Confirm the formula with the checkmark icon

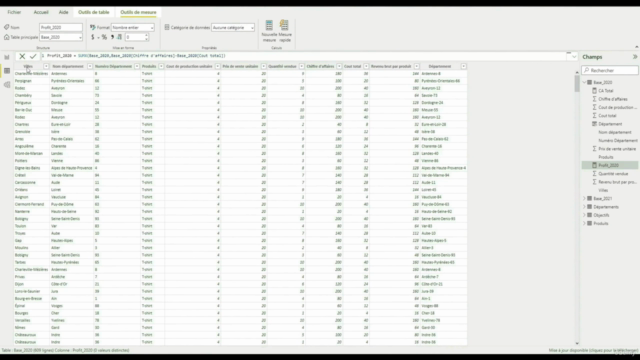pyautogui.click(x=33, y=56)
